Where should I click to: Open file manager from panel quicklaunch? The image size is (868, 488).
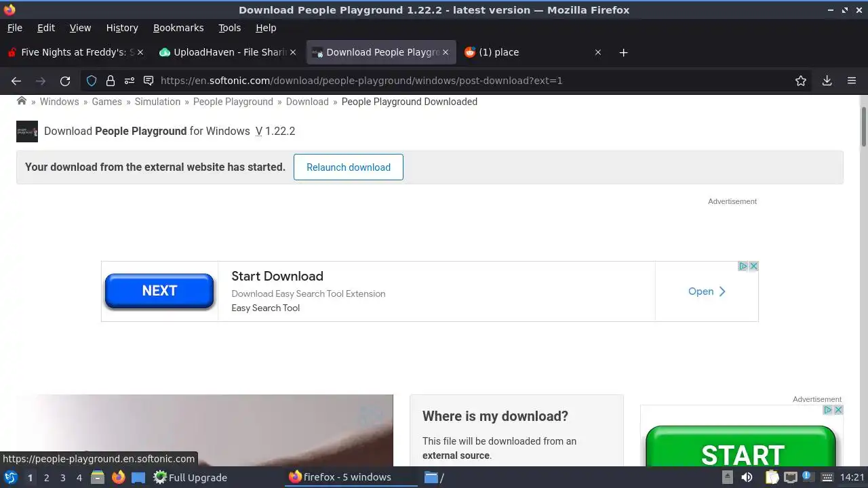[x=98, y=477]
